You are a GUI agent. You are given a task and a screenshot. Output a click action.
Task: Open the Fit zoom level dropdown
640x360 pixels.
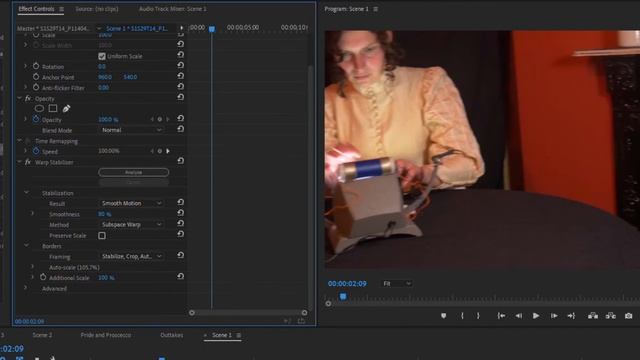(x=397, y=283)
